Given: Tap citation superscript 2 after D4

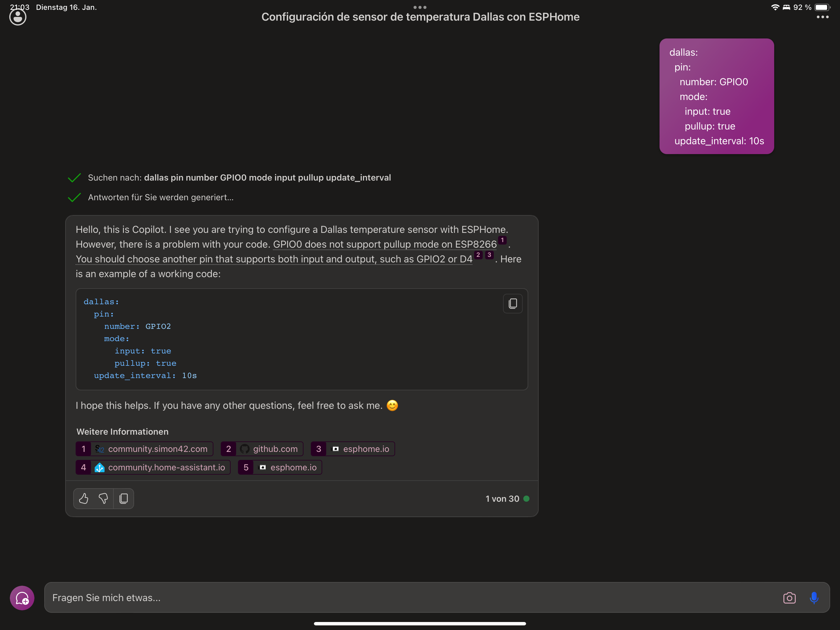Looking at the screenshot, I should [x=478, y=255].
